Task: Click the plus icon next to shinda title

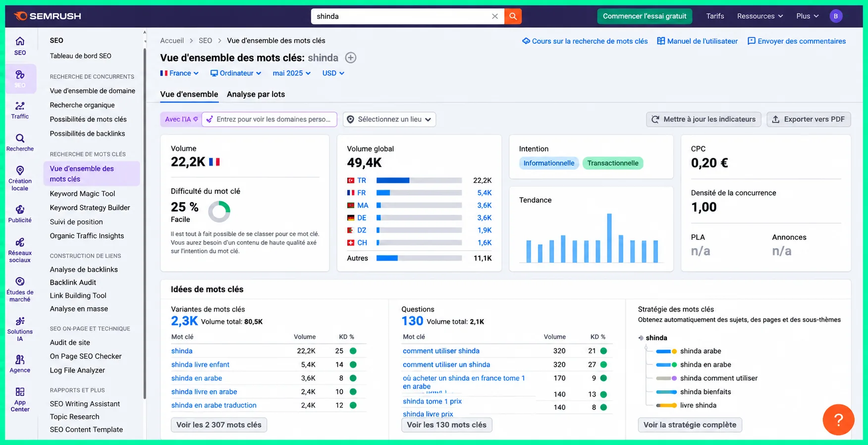Action: (351, 57)
